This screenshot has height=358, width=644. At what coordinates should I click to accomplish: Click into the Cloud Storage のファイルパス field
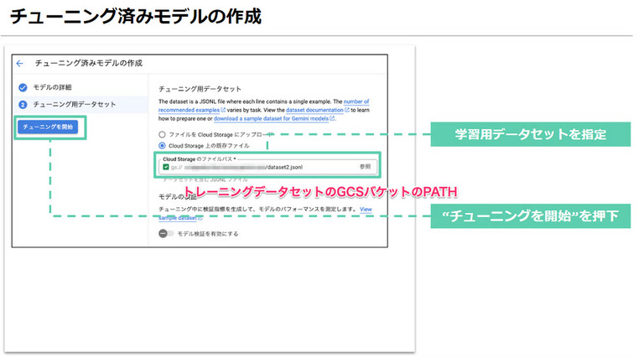point(267,167)
